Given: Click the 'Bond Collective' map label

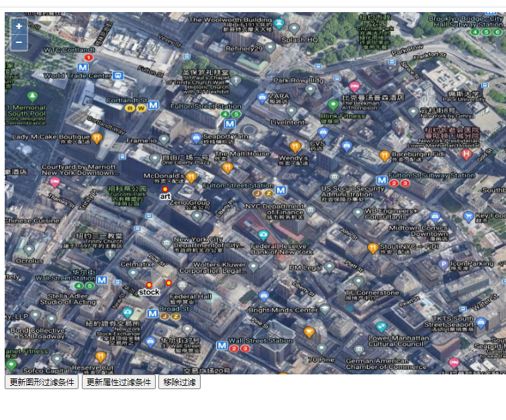Looking at the screenshot, I should pos(38,331).
